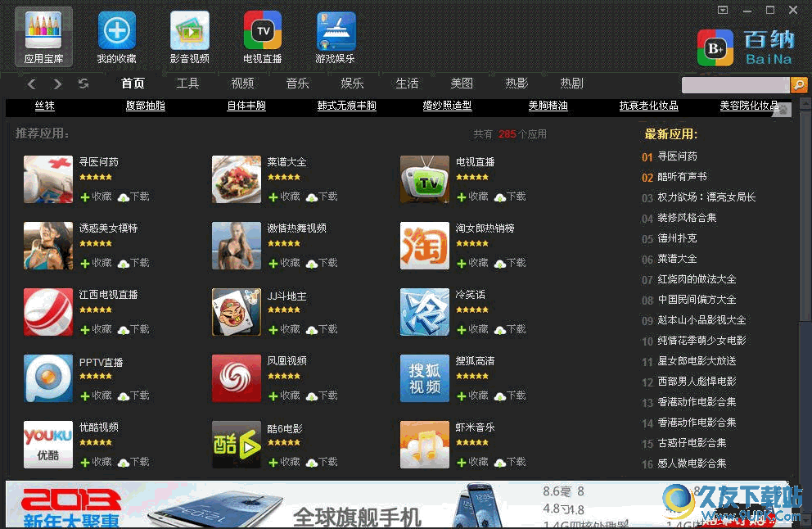Click 收藏 for 虾米音乐
The height and width of the screenshot is (529, 812).
(473, 462)
